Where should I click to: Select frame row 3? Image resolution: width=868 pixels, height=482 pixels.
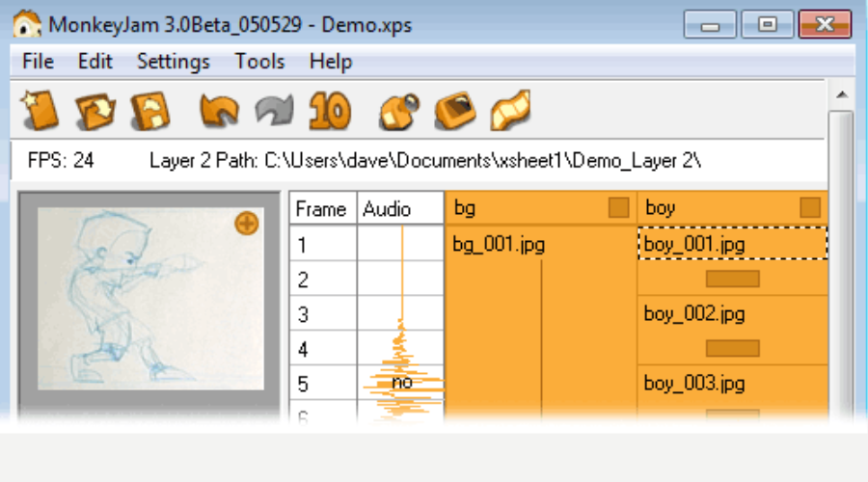[x=323, y=313]
